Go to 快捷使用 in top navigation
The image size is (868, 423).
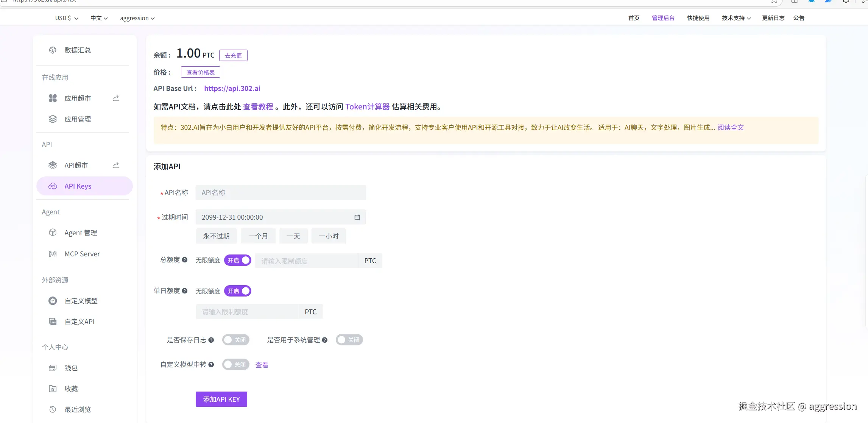pyautogui.click(x=698, y=18)
